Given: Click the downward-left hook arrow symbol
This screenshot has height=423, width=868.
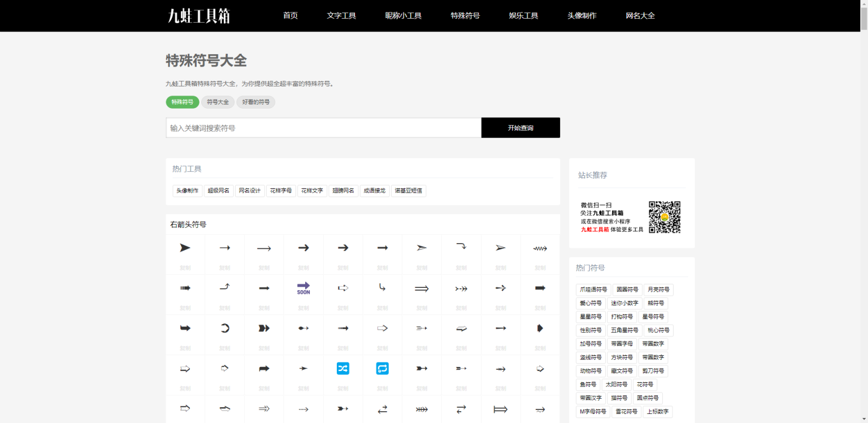Looking at the screenshot, I should coord(383,288).
